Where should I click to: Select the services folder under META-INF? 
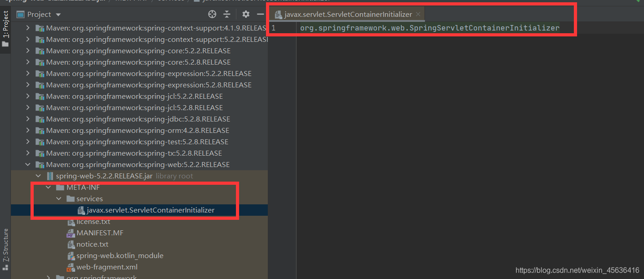(90, 198)
